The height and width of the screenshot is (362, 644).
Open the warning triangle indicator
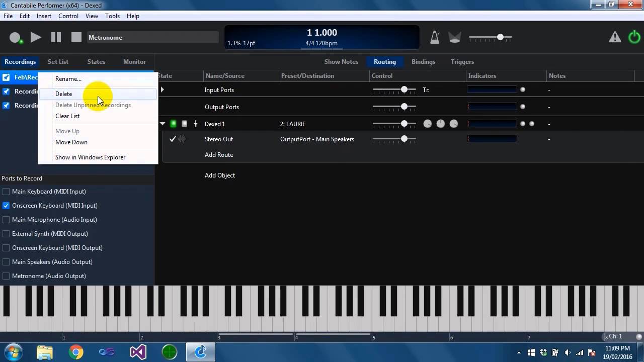click(615, 37)
